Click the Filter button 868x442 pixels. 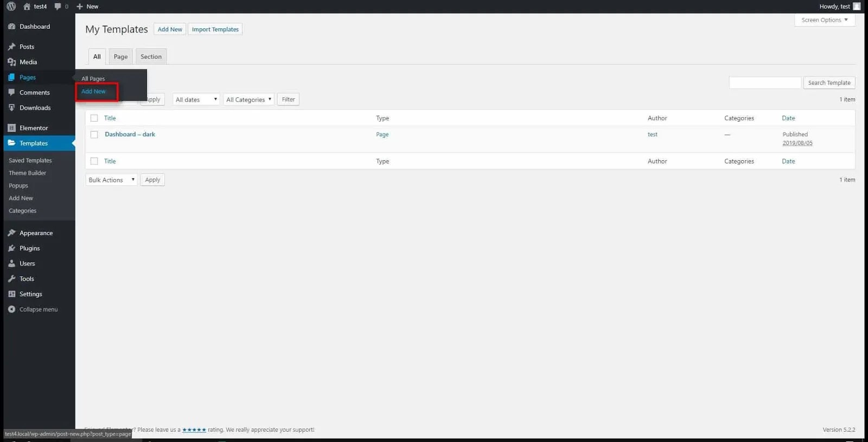tap(288, 99)
